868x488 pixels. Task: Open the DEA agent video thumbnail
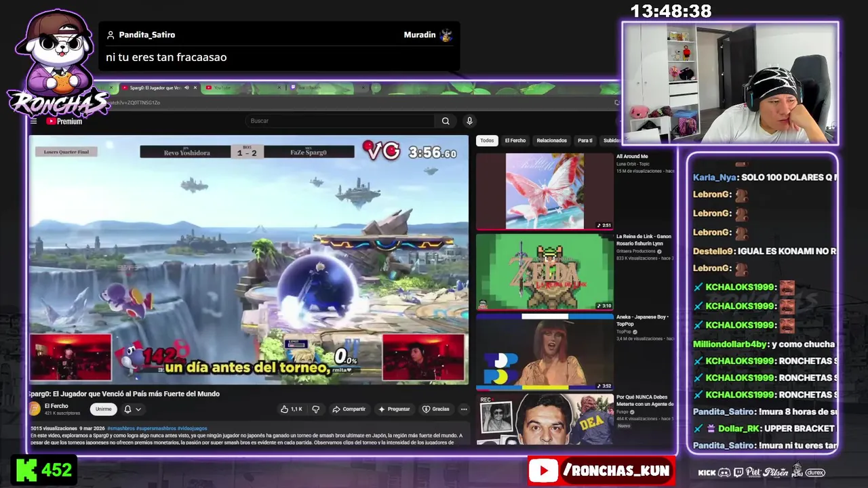tap(545, 419)
